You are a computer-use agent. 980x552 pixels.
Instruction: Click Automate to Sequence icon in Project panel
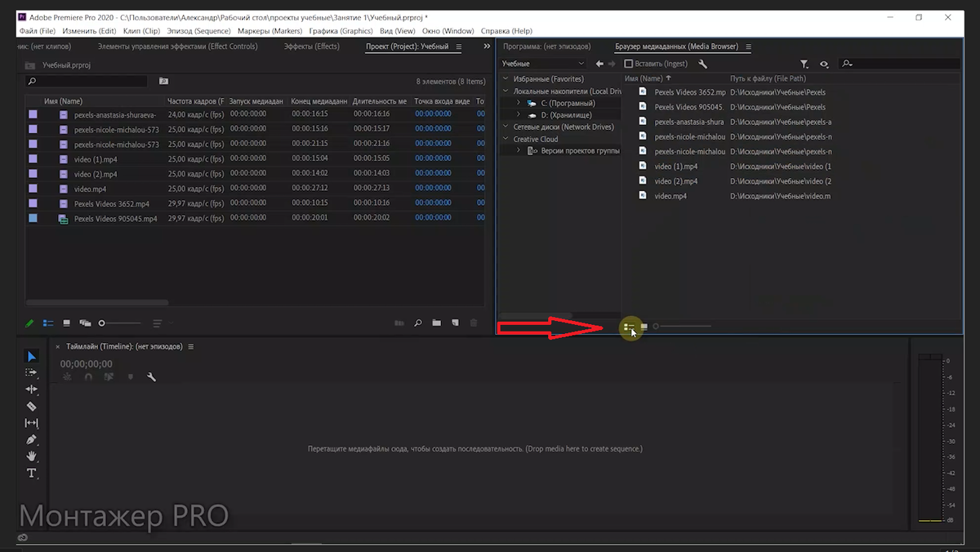click(x=399, y=323)
